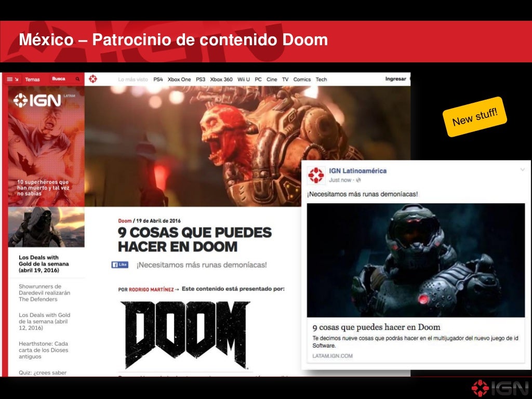Open Los Deals with Gold abril 12 article

click(x=45, y=321)
